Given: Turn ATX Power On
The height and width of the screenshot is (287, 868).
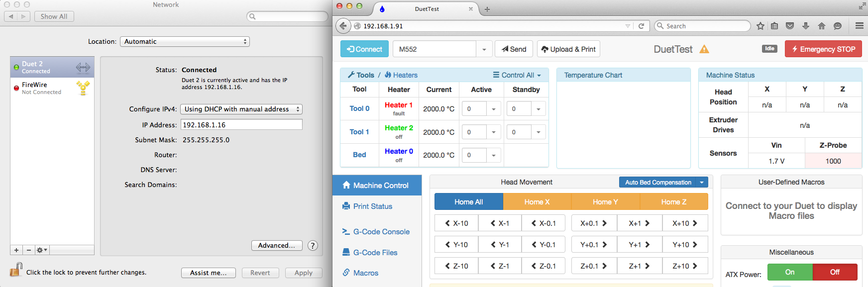Looking at the screenshot, I should [x=789, y=272].
